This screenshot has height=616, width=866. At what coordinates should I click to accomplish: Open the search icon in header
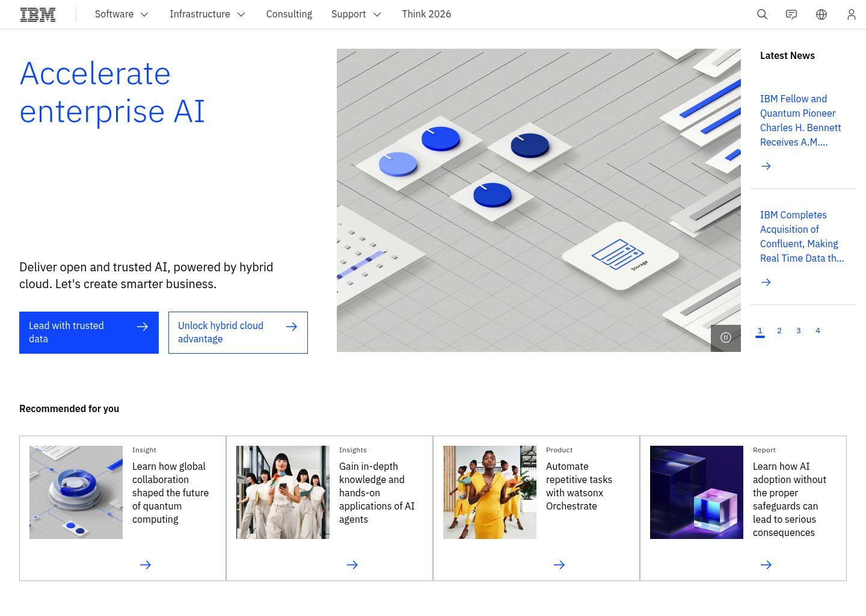[762, 14]
